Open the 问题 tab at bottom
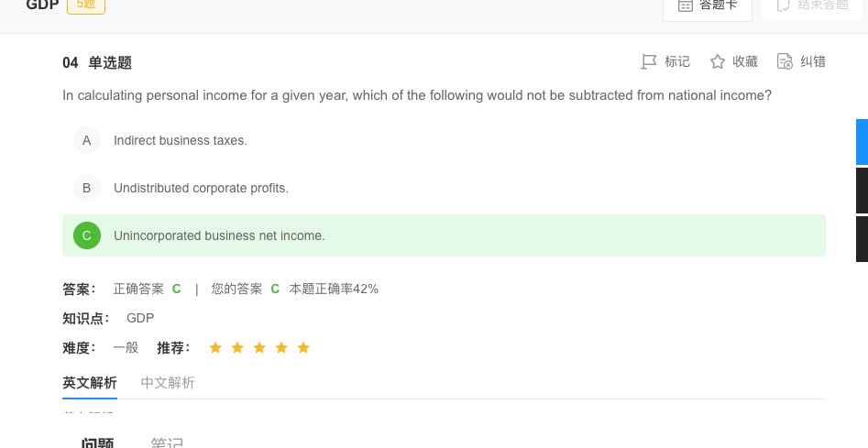 [x=97, y=443]
